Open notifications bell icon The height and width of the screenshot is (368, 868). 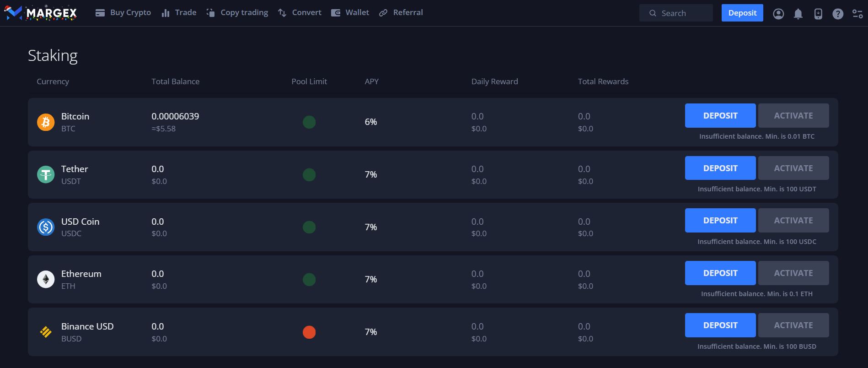798,14
